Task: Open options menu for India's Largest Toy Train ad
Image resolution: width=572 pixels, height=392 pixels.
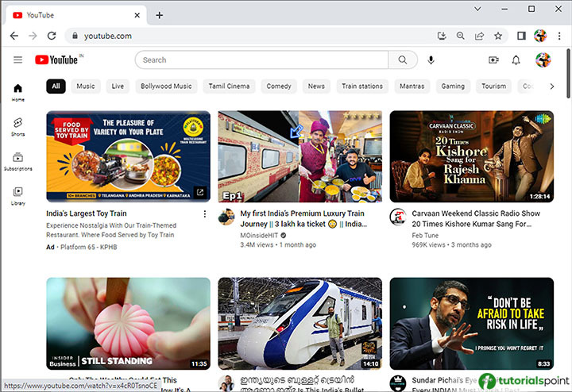Action: click(205, 213)
